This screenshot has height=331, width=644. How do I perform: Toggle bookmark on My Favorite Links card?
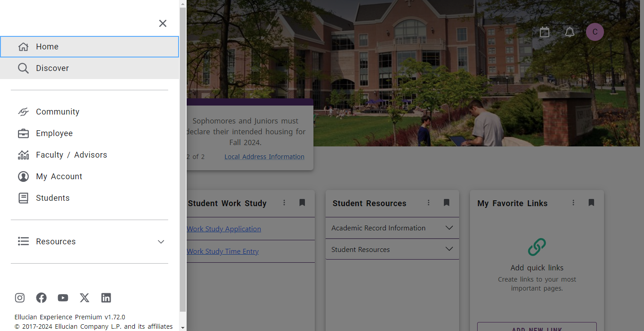pos(591,203)
